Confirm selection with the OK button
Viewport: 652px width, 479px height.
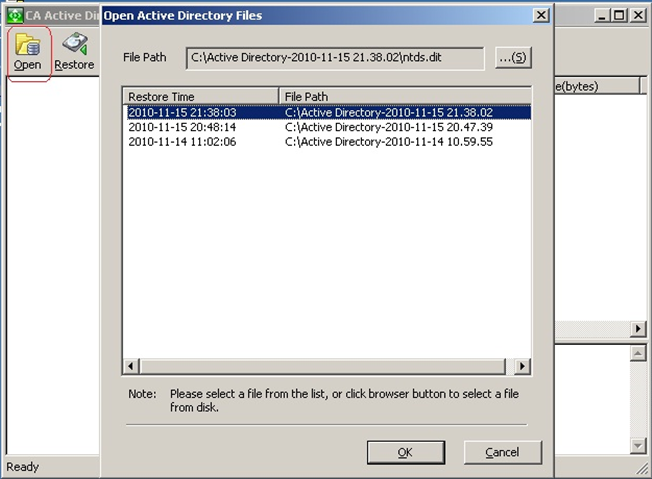coord(405,452)
